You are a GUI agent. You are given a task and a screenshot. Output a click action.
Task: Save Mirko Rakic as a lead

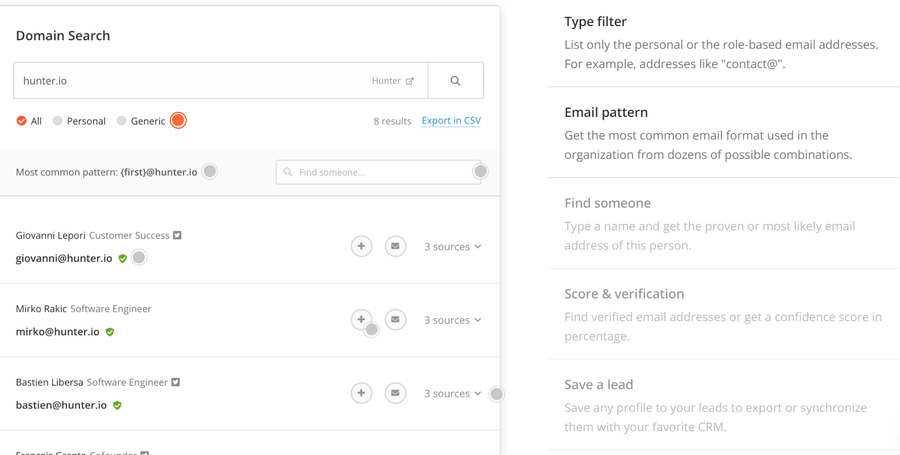[361, 320]
